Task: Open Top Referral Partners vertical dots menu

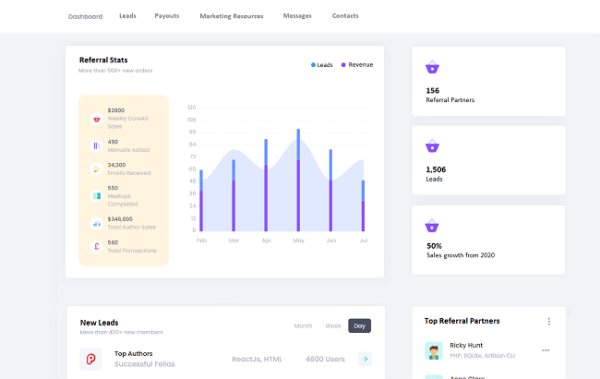Action: coord(549,322)
